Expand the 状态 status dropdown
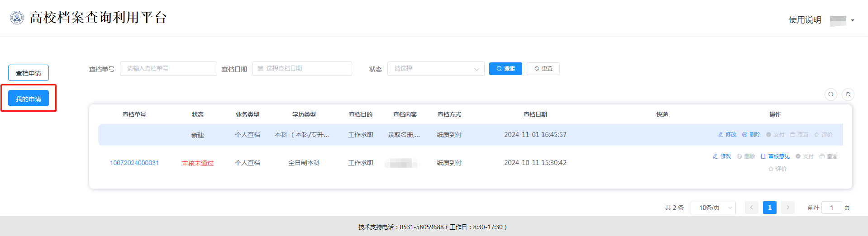This screenshot has width=868, height=236. pyautogui.click(x=435, y=69)
